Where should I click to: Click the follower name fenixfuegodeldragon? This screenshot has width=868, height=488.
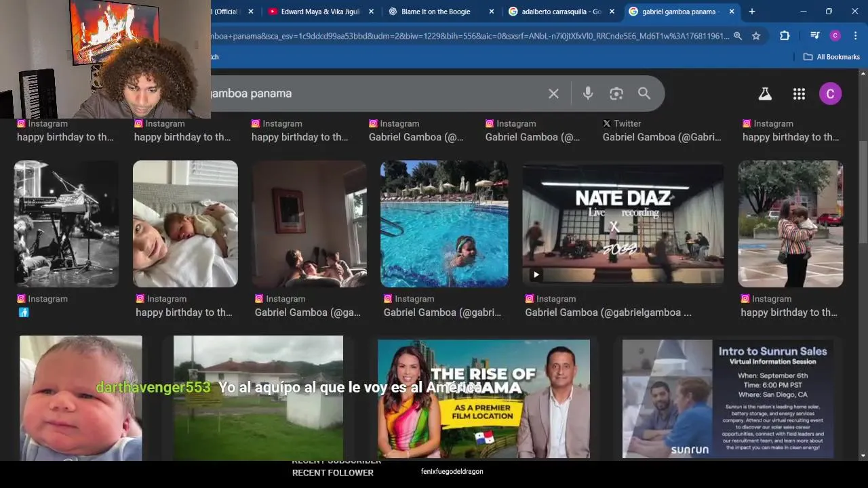coord(452,471)
